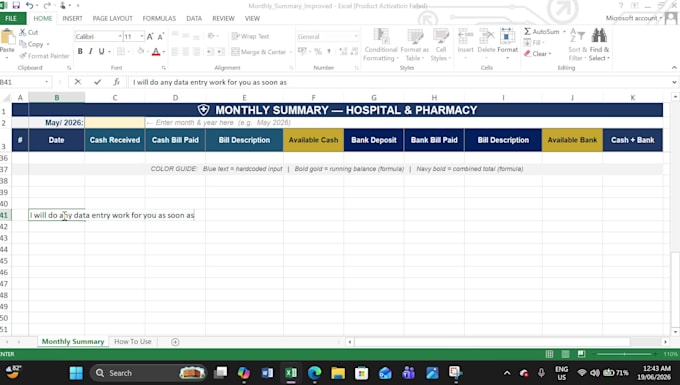Switch to the DATA ribbon tab
This screenshot has width=680, height=385.
(x=194, y=19)
